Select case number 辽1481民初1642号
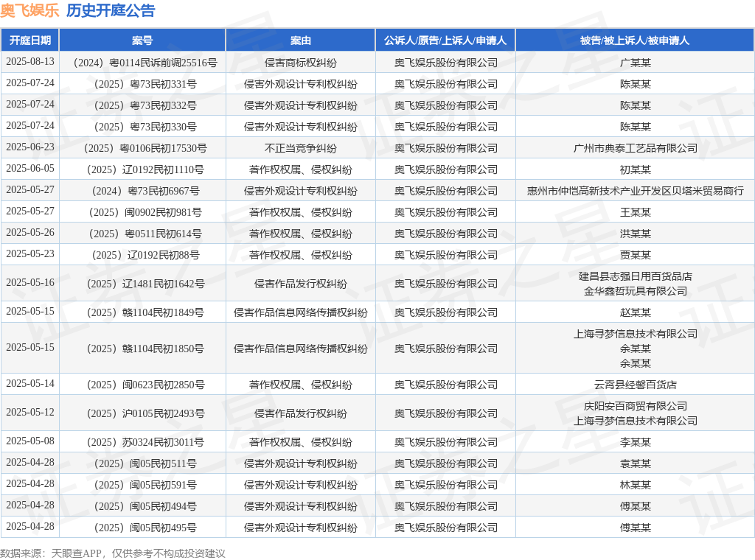 pyautogui.click(x=145, y=284)
